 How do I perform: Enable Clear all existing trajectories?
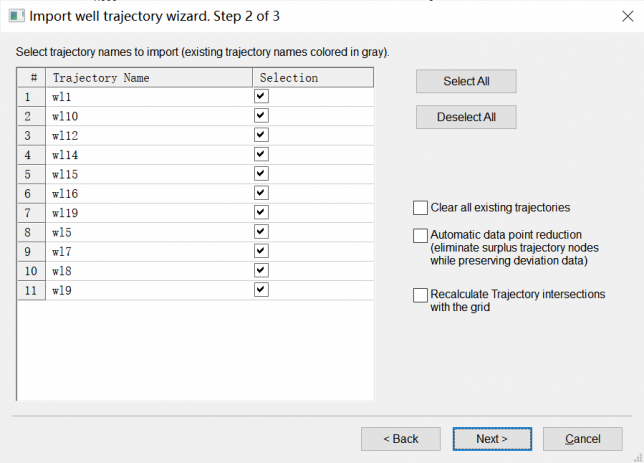click(420, 208)
